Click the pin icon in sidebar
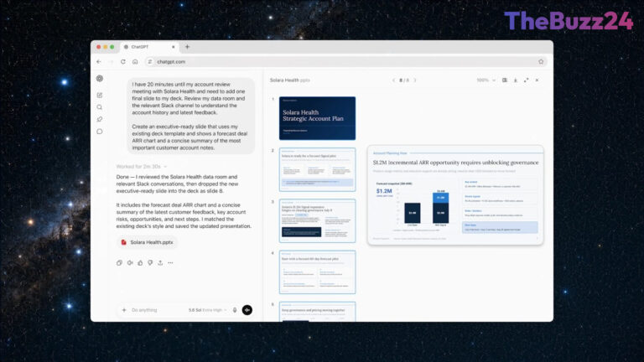The width and height of the screenshot is (644, 362). (100, 120)
